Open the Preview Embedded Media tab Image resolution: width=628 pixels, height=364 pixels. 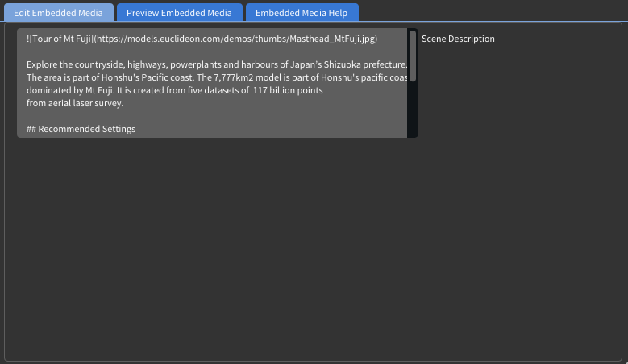[x=179, y=13]
